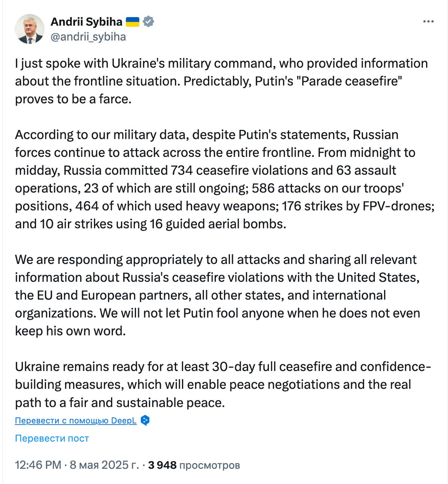This screenshot has height=484, width=448.
Task: Click the paragraph starting 'I just spoke'
Action: coord(221,81)
